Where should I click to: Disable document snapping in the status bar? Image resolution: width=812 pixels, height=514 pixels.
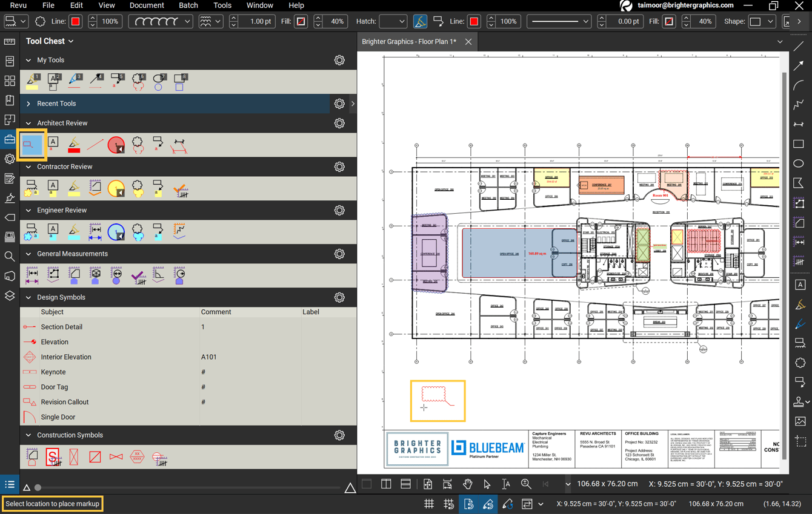pos(469,504)
